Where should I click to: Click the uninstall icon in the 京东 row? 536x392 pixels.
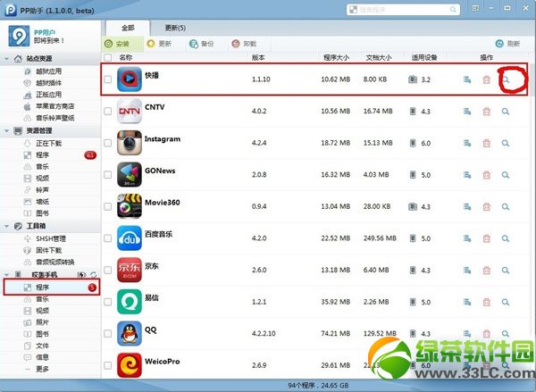[487, 271]
